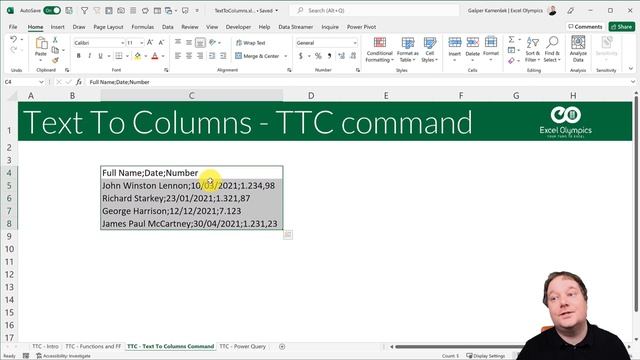640x360 pixels.
Task: Open the General number format dropdown
Action: click(355, 43)
